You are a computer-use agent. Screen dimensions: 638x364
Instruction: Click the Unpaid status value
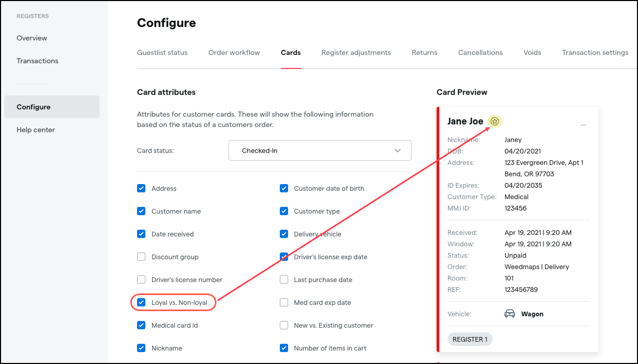pyautogui.click(x=515, y=256)
